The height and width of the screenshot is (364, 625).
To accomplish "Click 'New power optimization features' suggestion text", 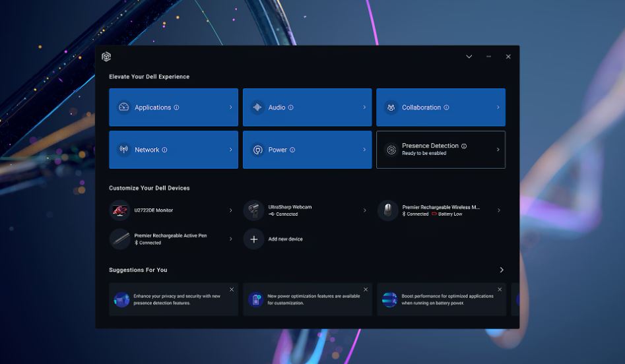I will (x=313, y=299).
